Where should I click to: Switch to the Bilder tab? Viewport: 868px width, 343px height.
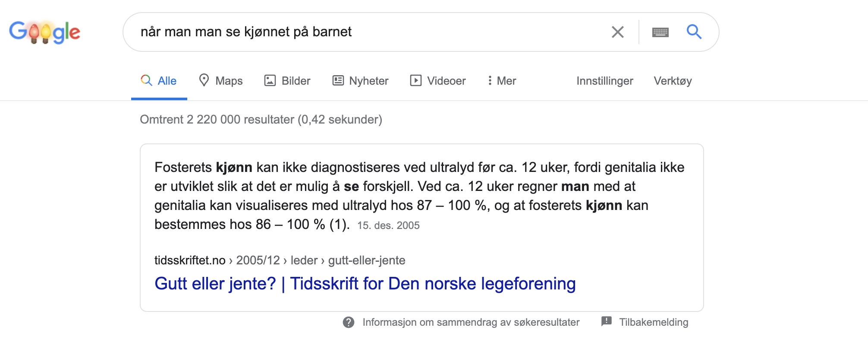point(296,81)
